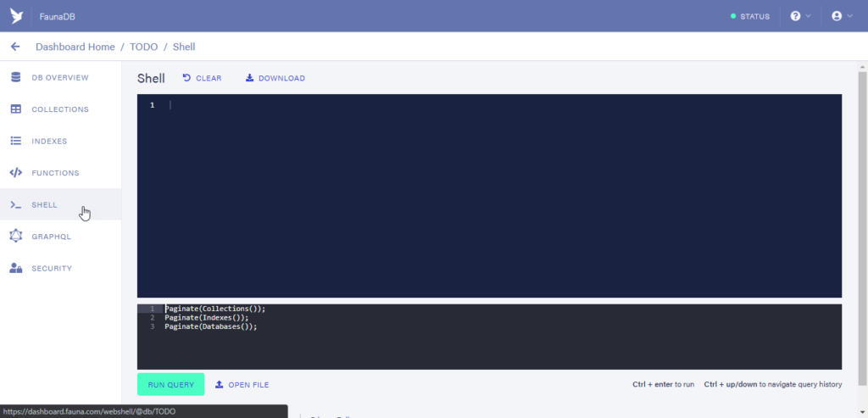Select the Shell breadcrumb
The width and height of the screenshot is (868, 418).
[184, 47]
